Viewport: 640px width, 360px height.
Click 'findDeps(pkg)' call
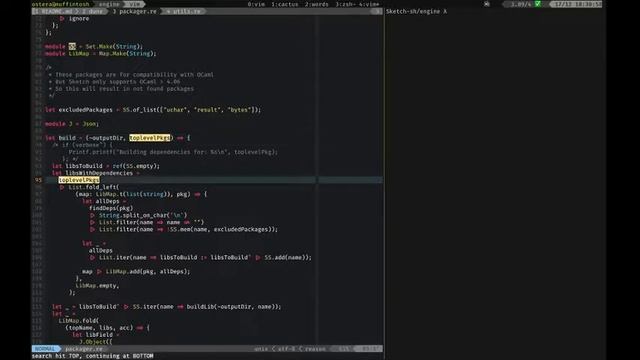point(111,208)
